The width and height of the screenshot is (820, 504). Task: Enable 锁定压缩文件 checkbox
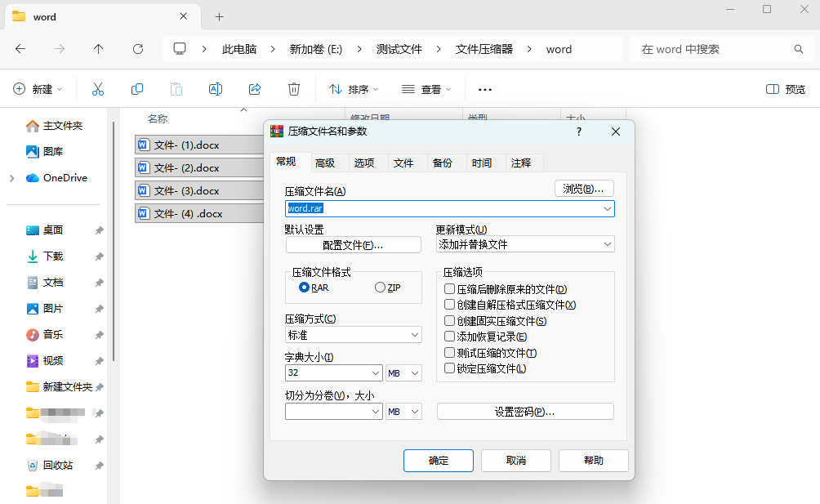pos(449,368)
